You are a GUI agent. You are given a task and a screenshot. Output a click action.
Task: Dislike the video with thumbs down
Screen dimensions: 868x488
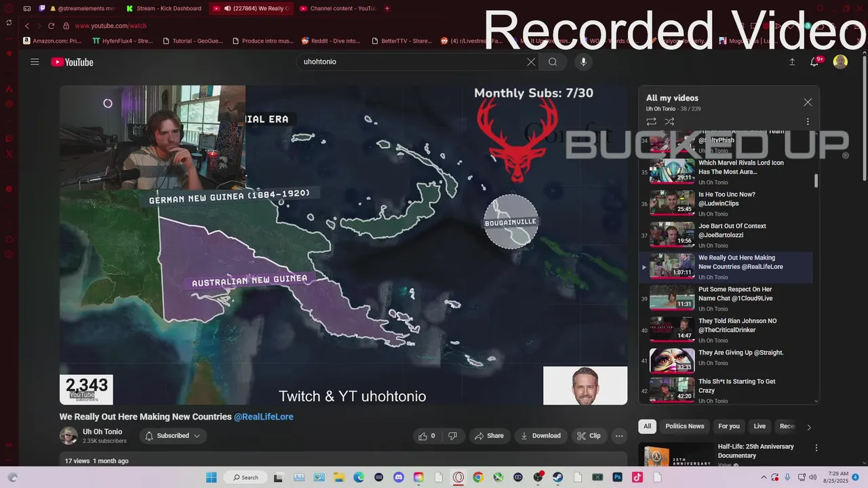coord(452,436)
